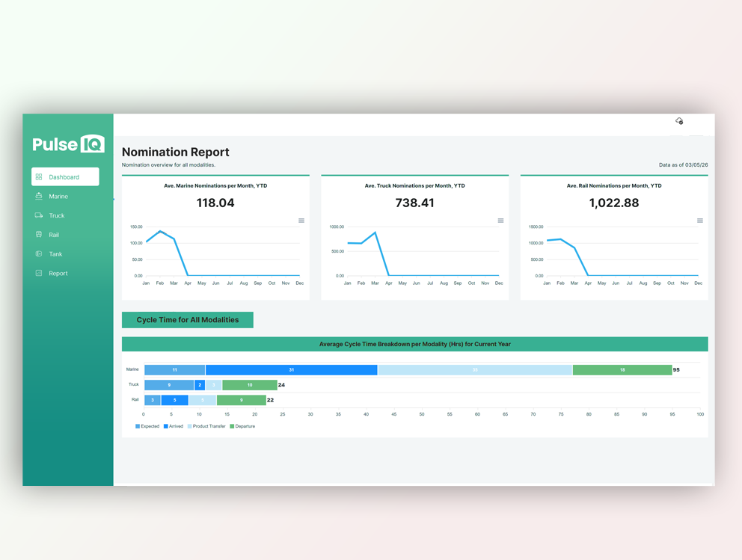This screenshot has height=560, width=742.
Task: Toggle the Arrived legend swatch
Action: click(x=166, y=426)
